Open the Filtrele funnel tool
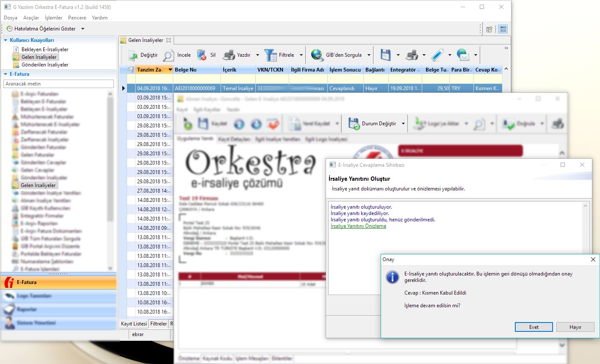The width and height of the screenshot is (600, 364). 270,55
